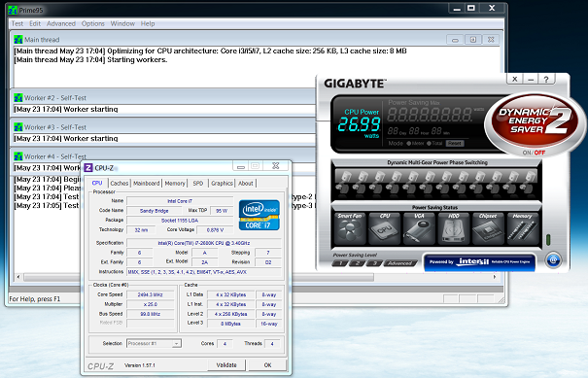Click the blue @ round icon
The image size is (588, 378).
(554, 259)
